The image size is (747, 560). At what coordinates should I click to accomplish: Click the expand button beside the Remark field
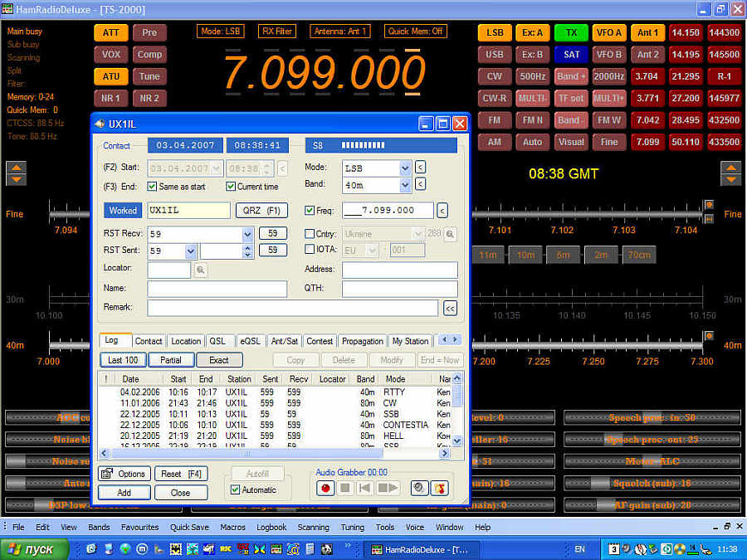click(x=450, y=308)
